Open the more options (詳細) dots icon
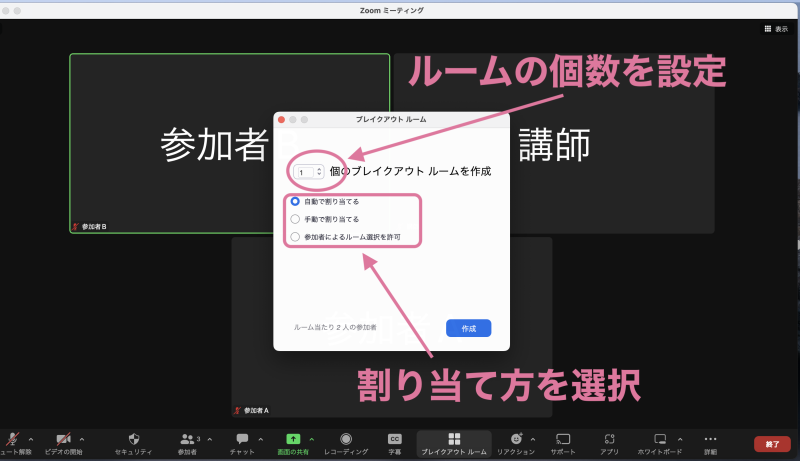The height and width of the screenshot is (461, 800). click(x=710, y=439)
